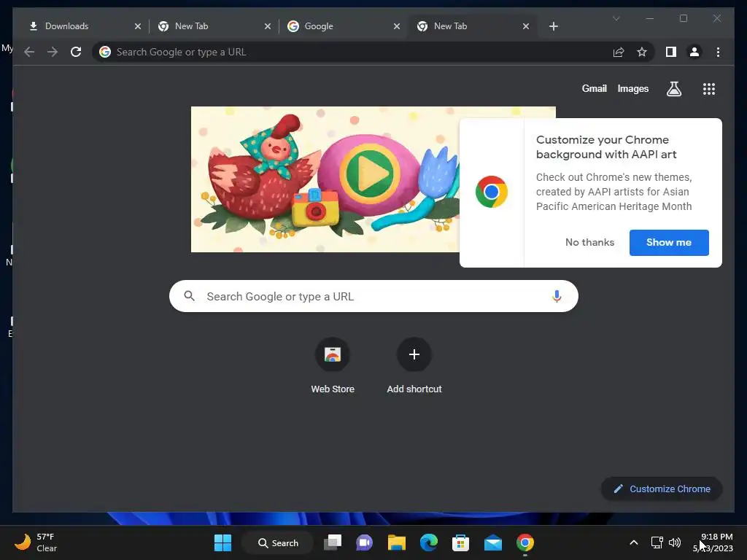Open Microsoft Store from taskbar
Image resolution: width=747 pixels, height=560 pixels.
pyautogui.click(x=461, y=542)
